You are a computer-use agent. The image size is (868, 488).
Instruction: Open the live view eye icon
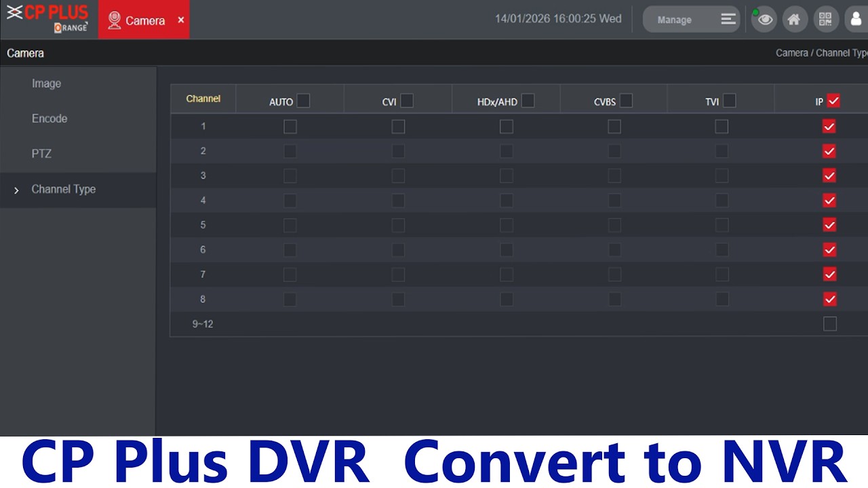point(764,20)
